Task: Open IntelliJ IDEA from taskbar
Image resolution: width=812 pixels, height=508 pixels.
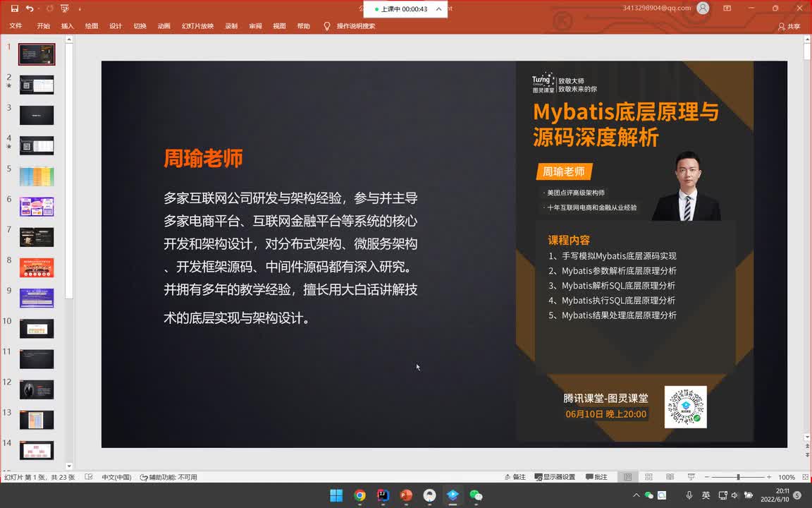Action: pos(383,495)
